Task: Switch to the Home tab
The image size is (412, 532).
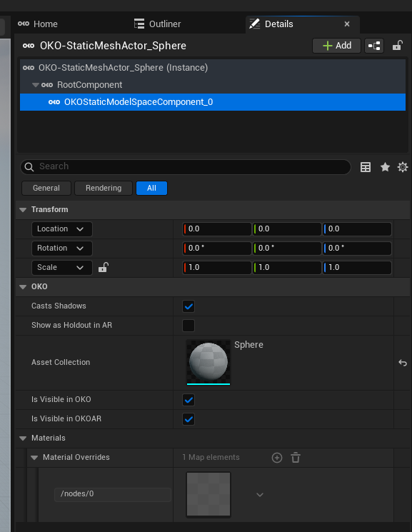Action: pyautogui.click(x=38, y=24)
